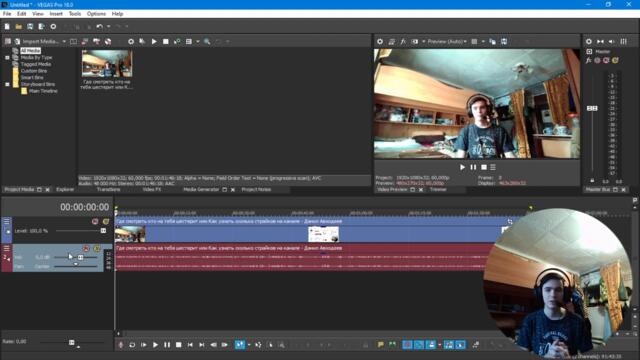Expand the Media By Type tree node
Screen dimensions: 640x360
click(7, 58)
